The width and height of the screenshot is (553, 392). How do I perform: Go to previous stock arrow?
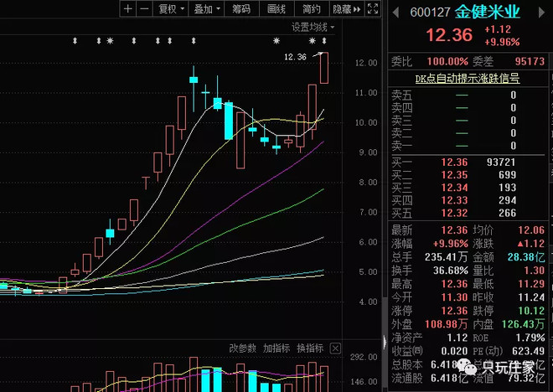click(x=395, y=13)
